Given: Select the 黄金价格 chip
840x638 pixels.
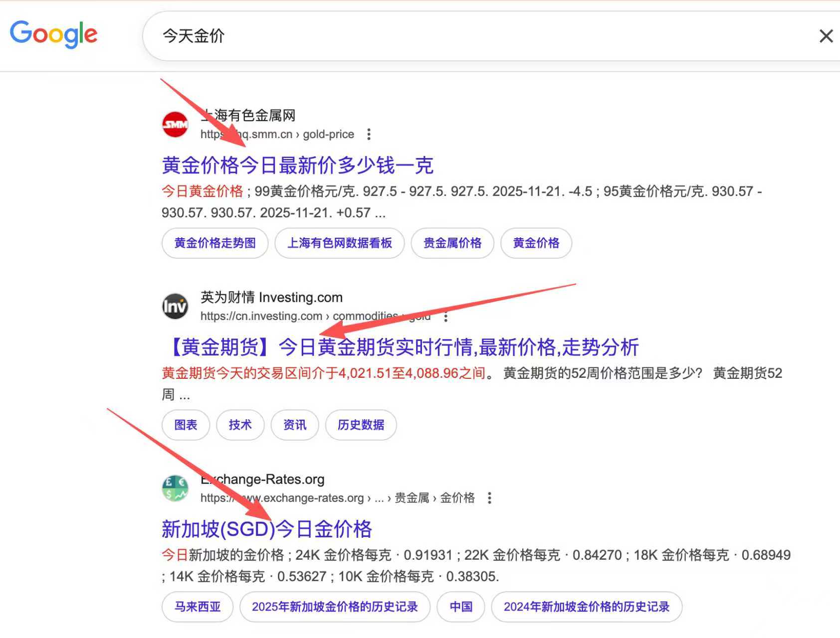Looking at the screenshot, I should [536, 243].
